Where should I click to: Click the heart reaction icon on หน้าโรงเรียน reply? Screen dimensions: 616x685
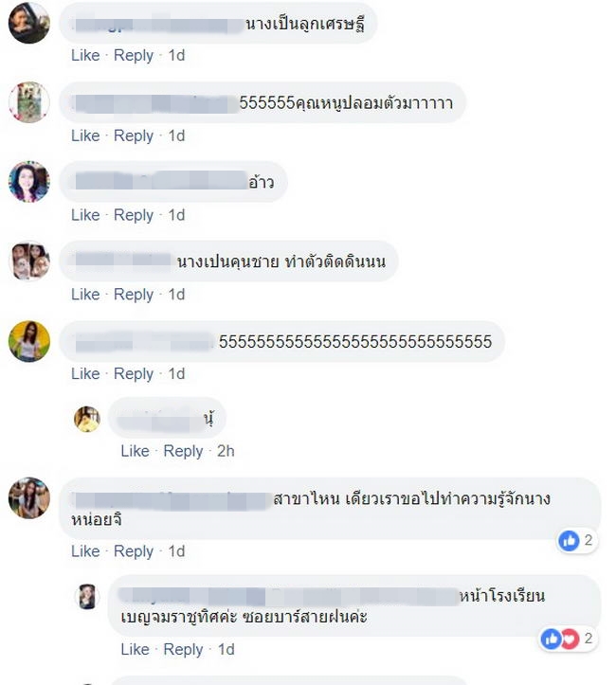click(x=570, y=640)
